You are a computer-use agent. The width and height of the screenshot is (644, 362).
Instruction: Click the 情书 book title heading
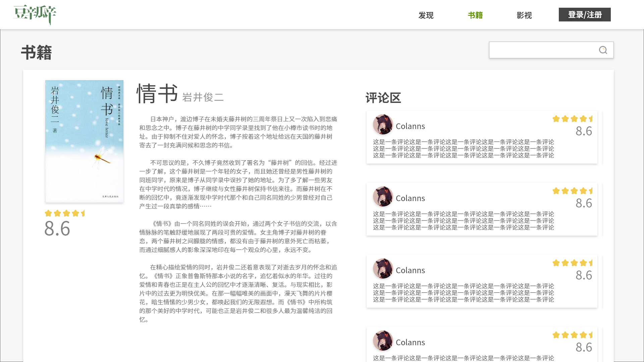pyautogui.click(x=157, y=94)
